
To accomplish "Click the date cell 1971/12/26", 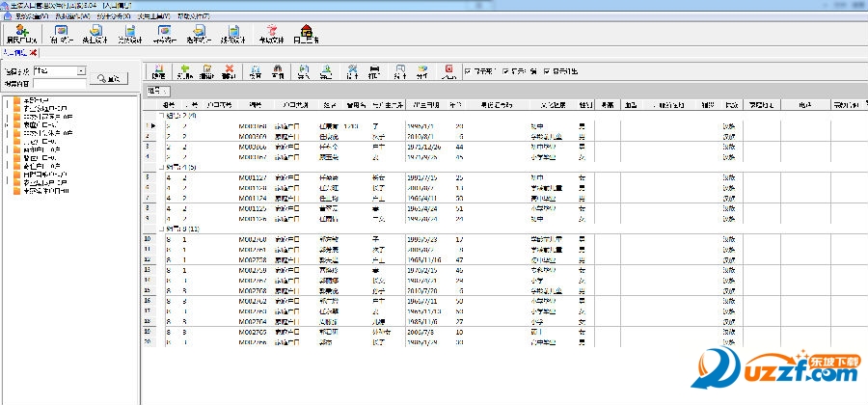I will tap(426, 147).
